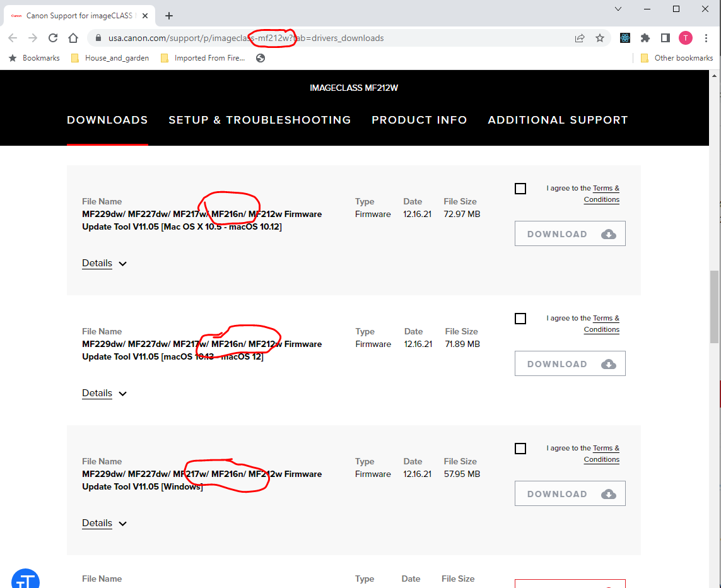Click the browser back arrow

pos(13,38)
